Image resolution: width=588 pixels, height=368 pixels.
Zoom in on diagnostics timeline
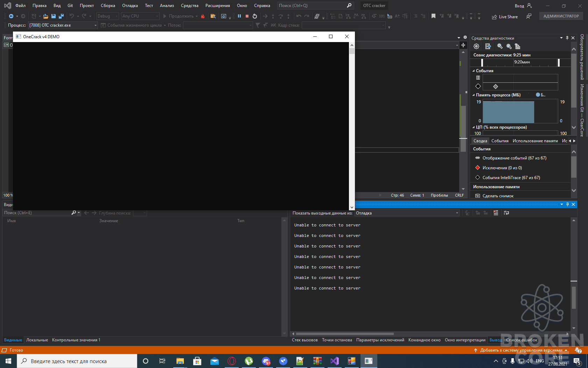[x=500, y=46]
